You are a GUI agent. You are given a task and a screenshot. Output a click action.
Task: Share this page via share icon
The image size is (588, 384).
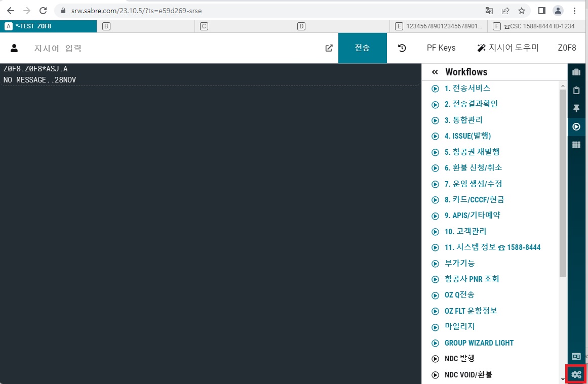click(505, 11)
